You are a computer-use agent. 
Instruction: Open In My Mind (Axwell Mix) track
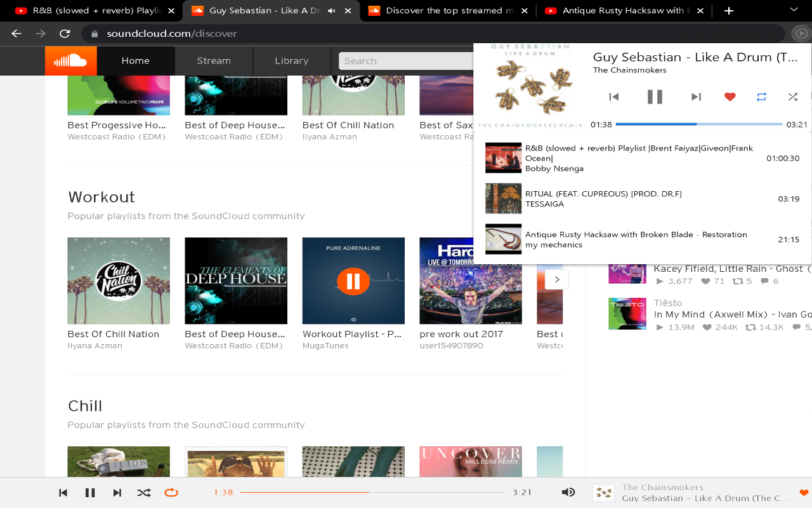tap(733, 315)
